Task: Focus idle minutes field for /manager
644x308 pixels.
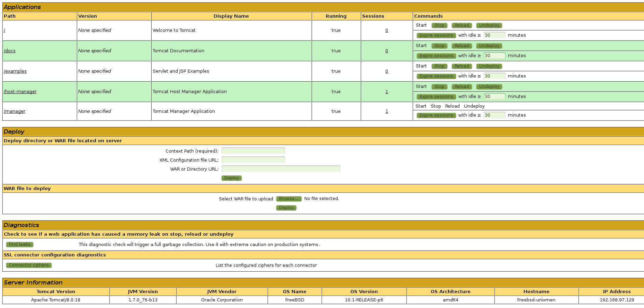Action: (494, 115)
